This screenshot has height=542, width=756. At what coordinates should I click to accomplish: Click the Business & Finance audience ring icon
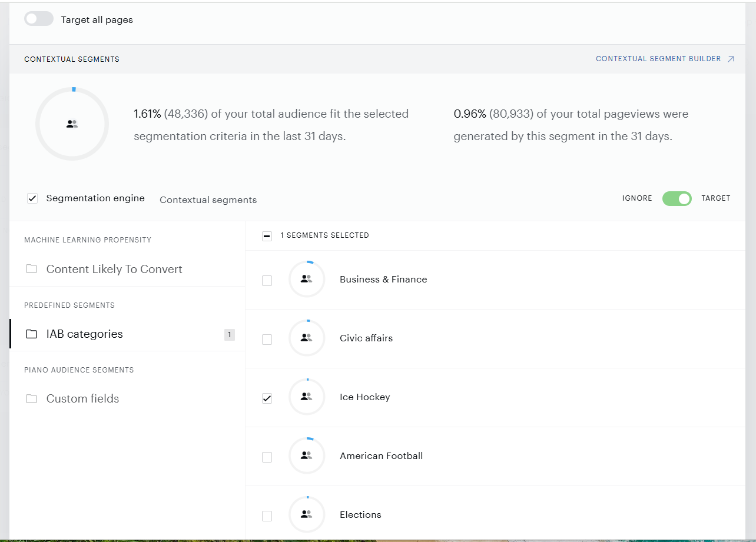[306, 280]
